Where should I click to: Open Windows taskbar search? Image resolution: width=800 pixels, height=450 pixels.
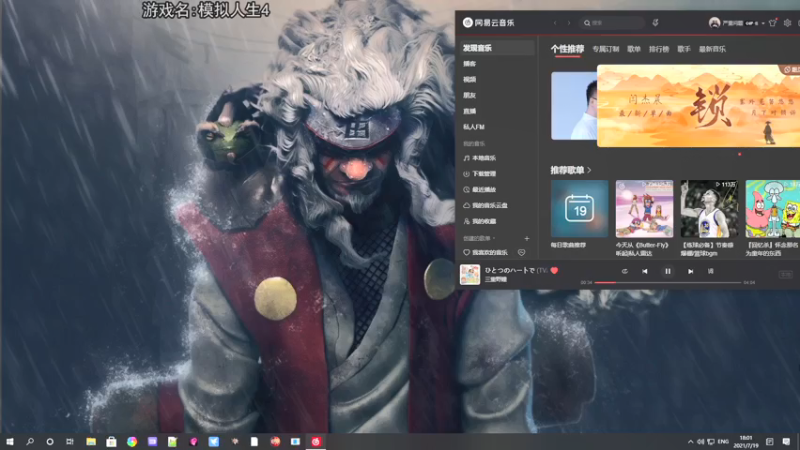[x=30, y=442]
